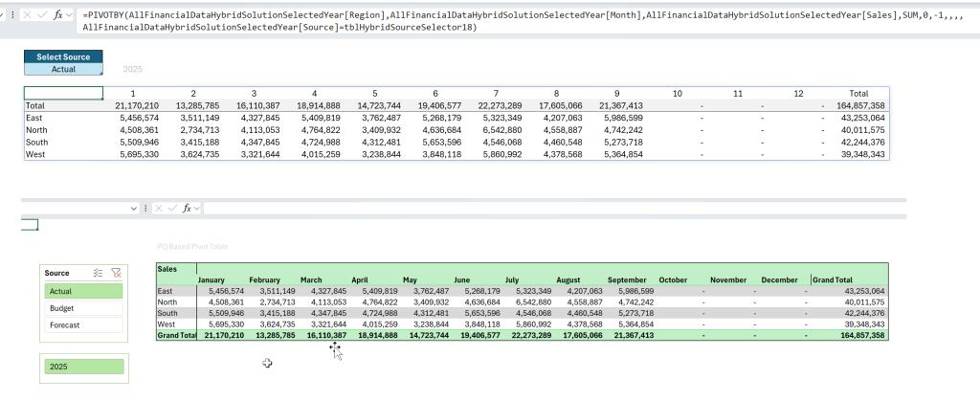This screenshot has height=401, width=980.
Task: Click the enter checkmark in the PIVOTBY formula bar
Action: pos(42,15)
